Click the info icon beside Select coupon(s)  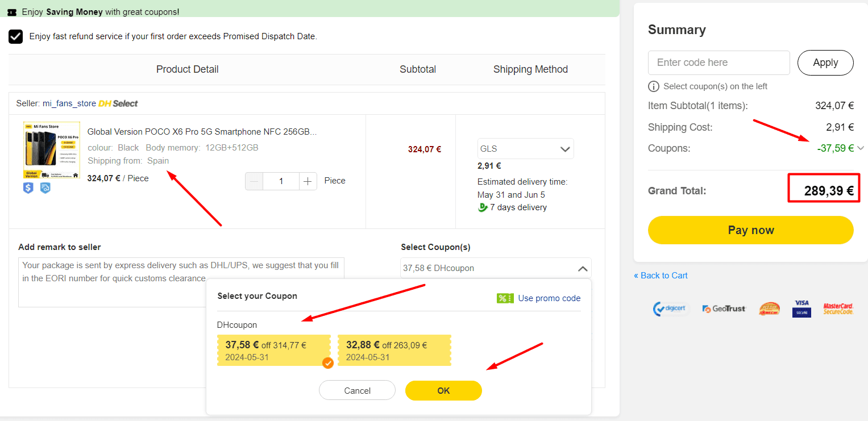654,86
